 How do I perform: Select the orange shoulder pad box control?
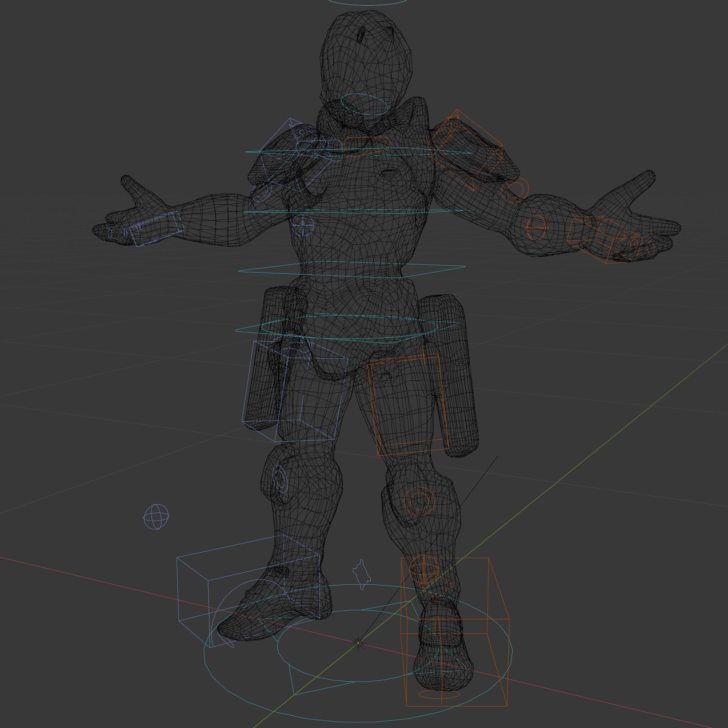[466, 150]
